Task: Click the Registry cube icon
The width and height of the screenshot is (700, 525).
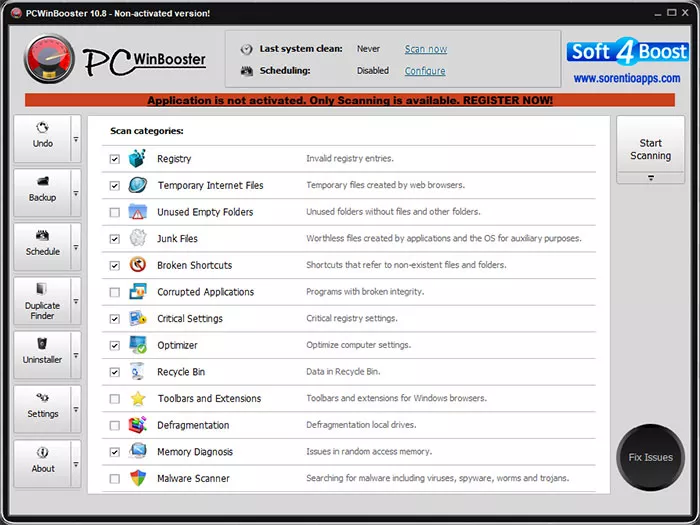Action: pos(137,158)
